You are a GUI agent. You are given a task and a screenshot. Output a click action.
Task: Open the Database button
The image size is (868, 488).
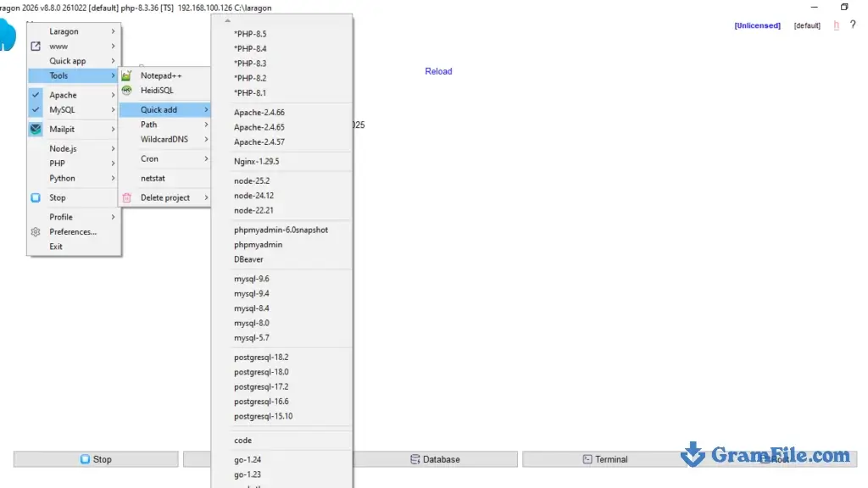point(435,459)
